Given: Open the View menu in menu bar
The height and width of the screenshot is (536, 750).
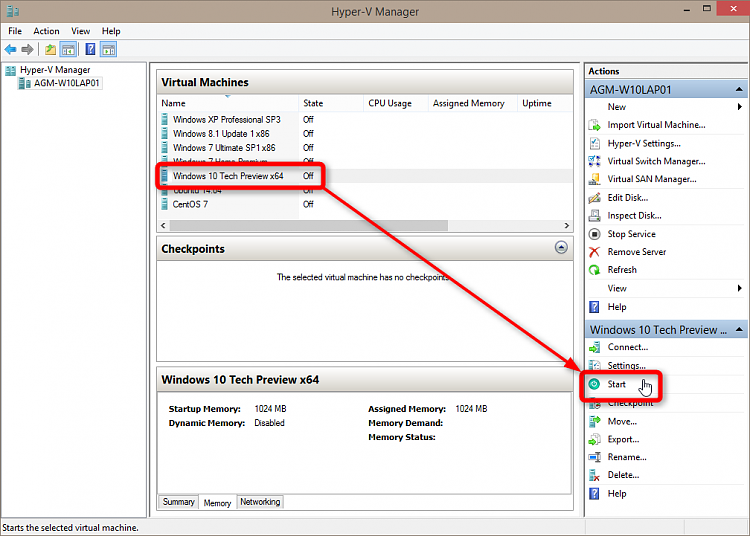Looking at the screenshot, I should (x=80, y=31).
